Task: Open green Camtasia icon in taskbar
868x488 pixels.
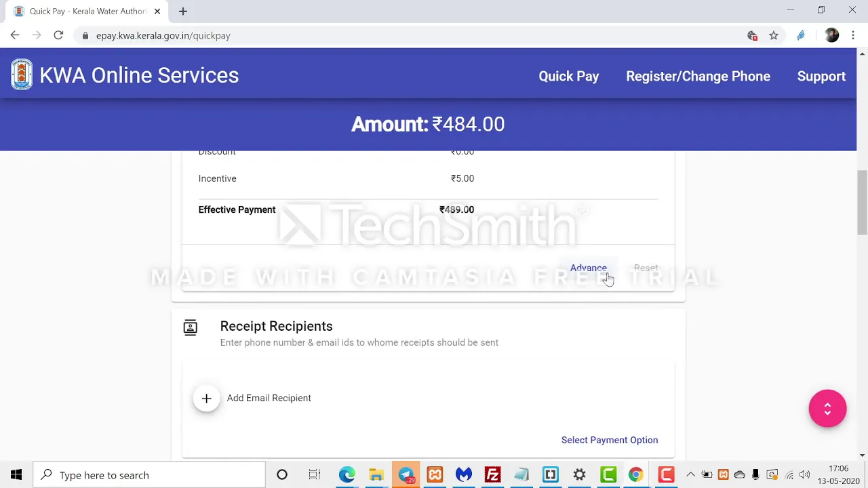Action: (x=608, y=475)
